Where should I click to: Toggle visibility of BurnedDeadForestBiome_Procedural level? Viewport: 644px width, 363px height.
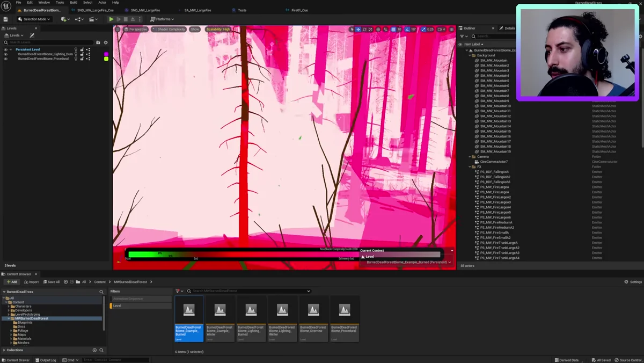tap(6, 59)
